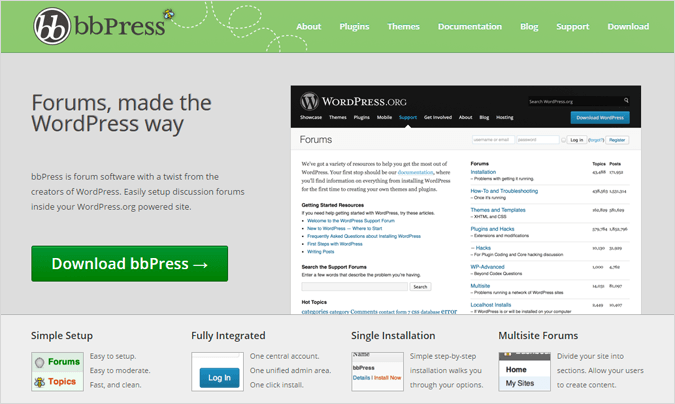Open the Multisite forum link
Screen dimensions: 675x404
480,286
